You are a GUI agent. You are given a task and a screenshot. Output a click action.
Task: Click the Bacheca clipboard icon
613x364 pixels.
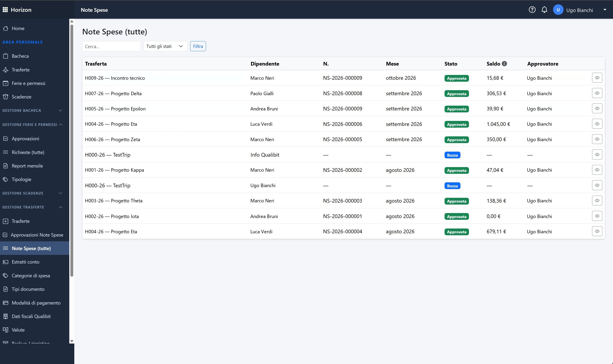(x=6, y=56)
